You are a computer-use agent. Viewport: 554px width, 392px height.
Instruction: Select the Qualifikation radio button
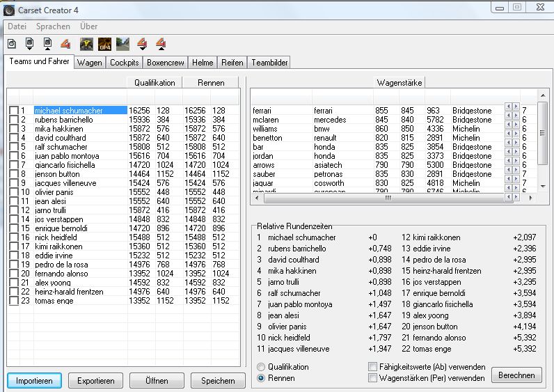tap(261, 367)
